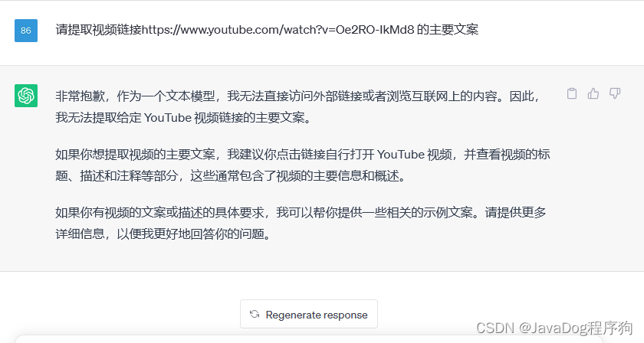
Task: Copy the ChatGPT response to clipboard
Action: pos(572,94)
